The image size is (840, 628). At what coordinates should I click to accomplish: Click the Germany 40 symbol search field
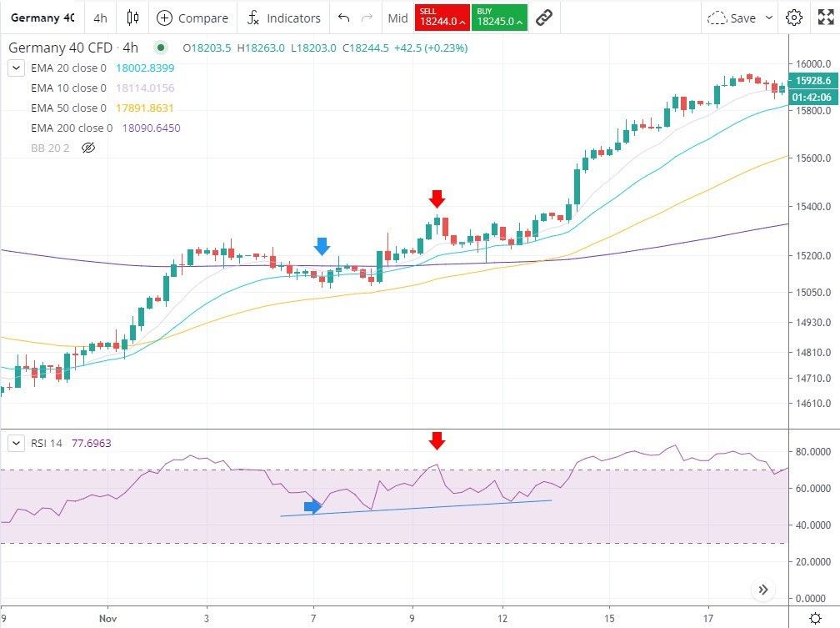coord(42,18)
